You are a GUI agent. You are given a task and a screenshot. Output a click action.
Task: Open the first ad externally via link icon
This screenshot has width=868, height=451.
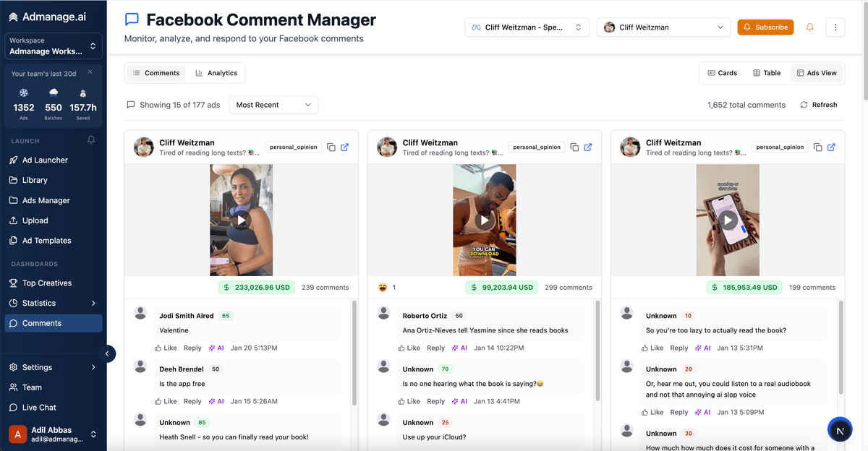(x=345, y=147)
